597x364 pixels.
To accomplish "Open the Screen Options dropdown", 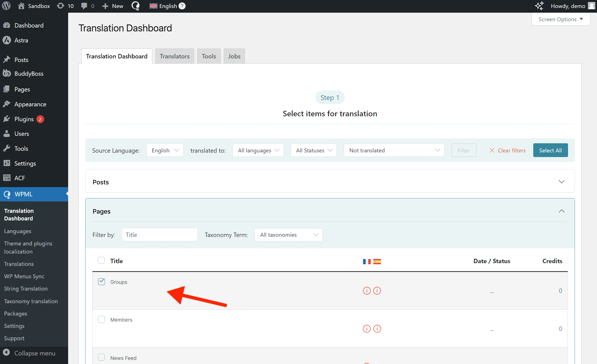I will 561,19.
